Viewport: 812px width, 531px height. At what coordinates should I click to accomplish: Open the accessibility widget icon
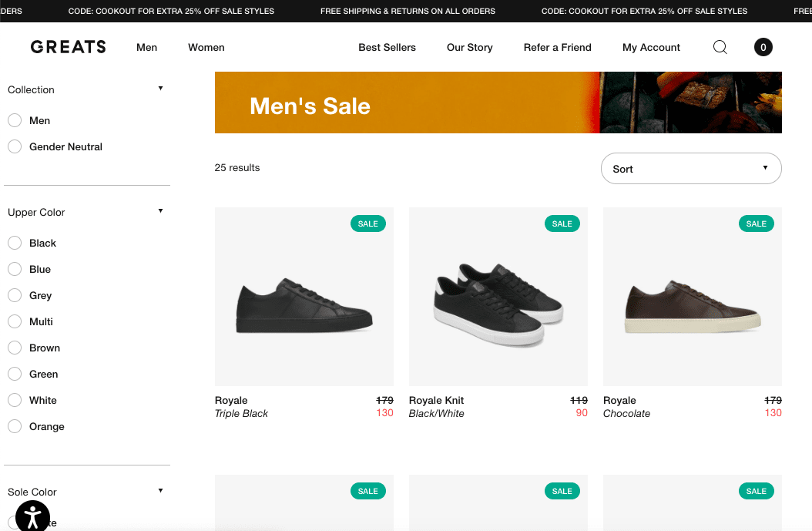tap(32, 516)
